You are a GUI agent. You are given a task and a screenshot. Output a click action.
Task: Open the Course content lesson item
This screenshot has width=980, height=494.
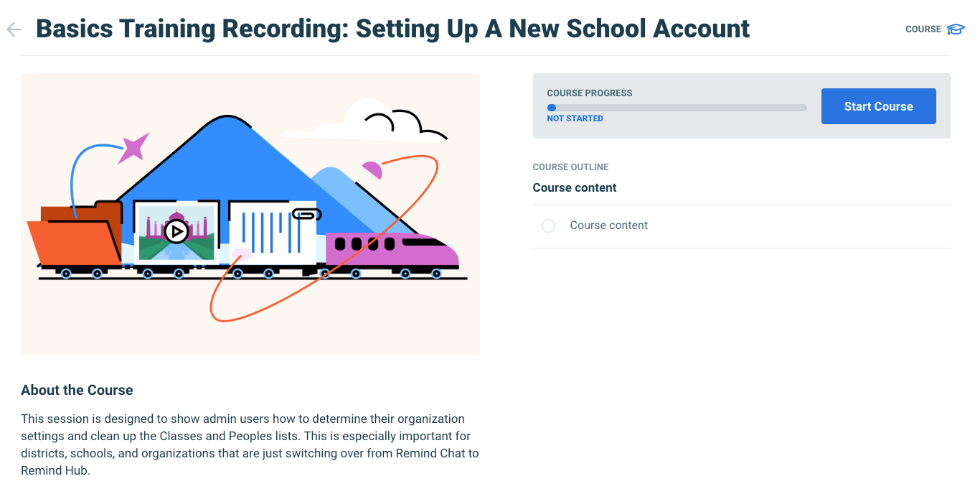608,225
